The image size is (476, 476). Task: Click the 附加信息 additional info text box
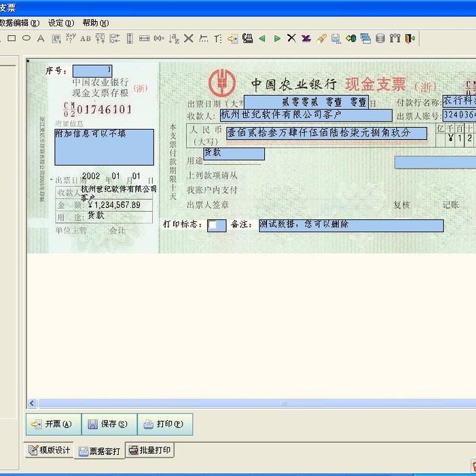click(104, 147)
